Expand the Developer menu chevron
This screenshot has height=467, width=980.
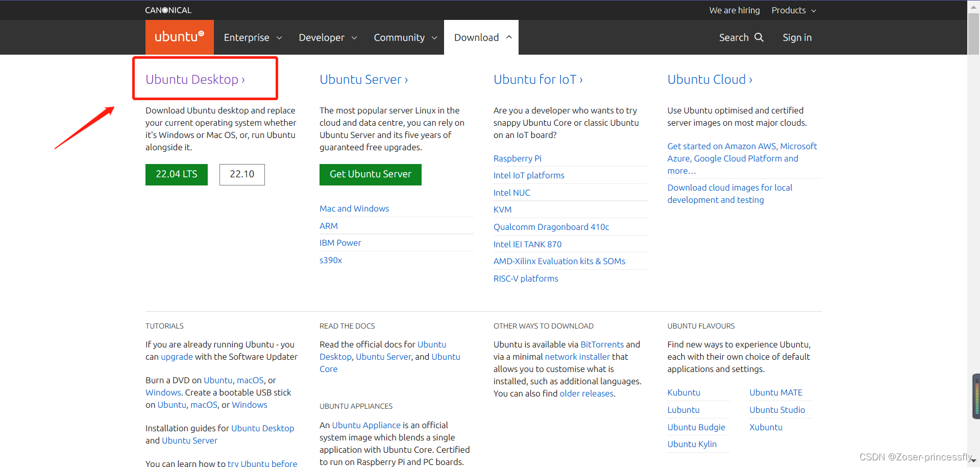(354, 38)
